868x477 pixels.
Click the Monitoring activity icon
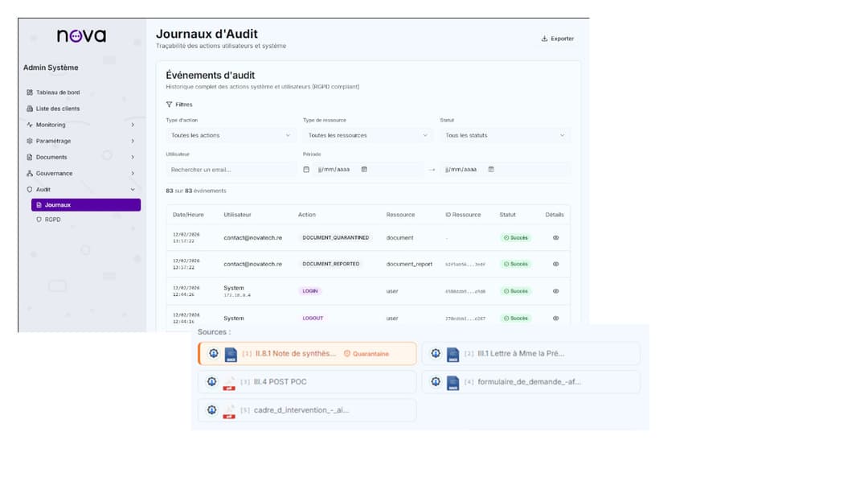[x=29, y=125]
